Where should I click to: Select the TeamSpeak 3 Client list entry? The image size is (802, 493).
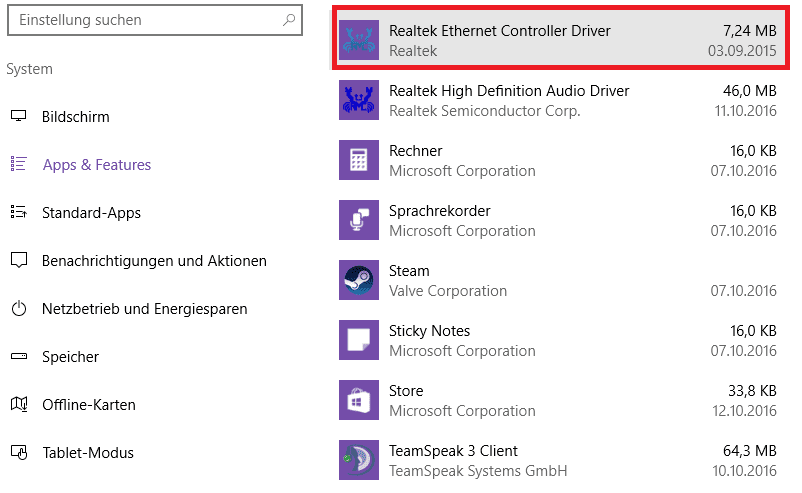pyautogui.click(x=560, y=460)
